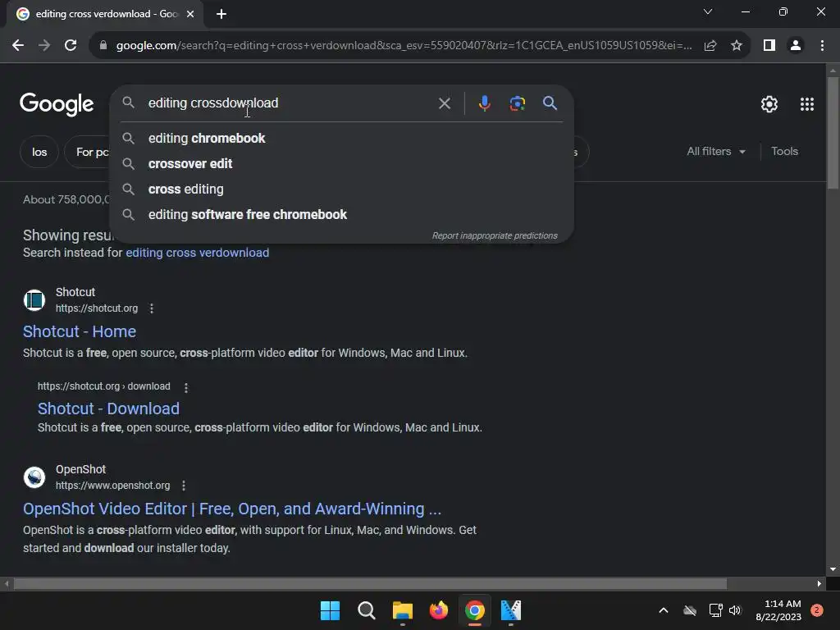840x630 pixels.
Task: Open Windows taskbar search
Action: coord(367,610)
